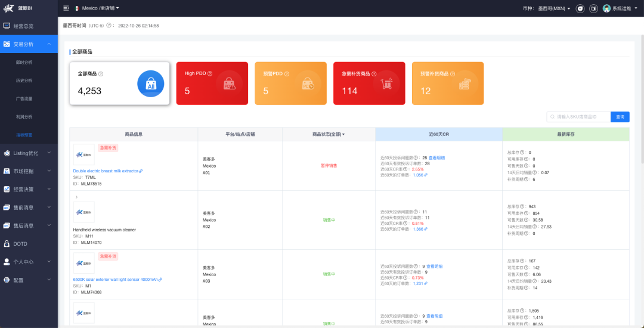Viewport: 644px width, 328px height.
Task: Click the 最新库存 column header
Action: click(565, 134)
